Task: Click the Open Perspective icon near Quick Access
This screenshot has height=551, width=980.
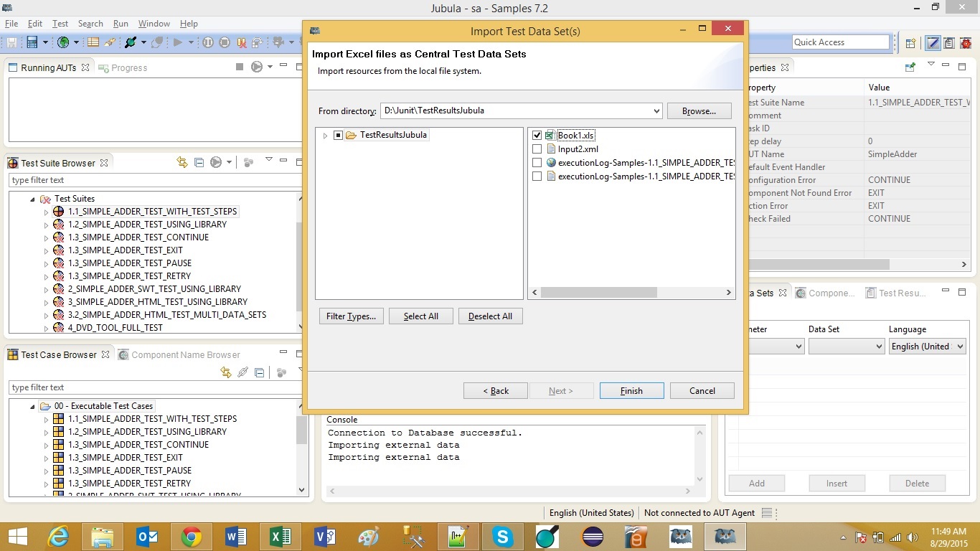Action: point(910,43)
